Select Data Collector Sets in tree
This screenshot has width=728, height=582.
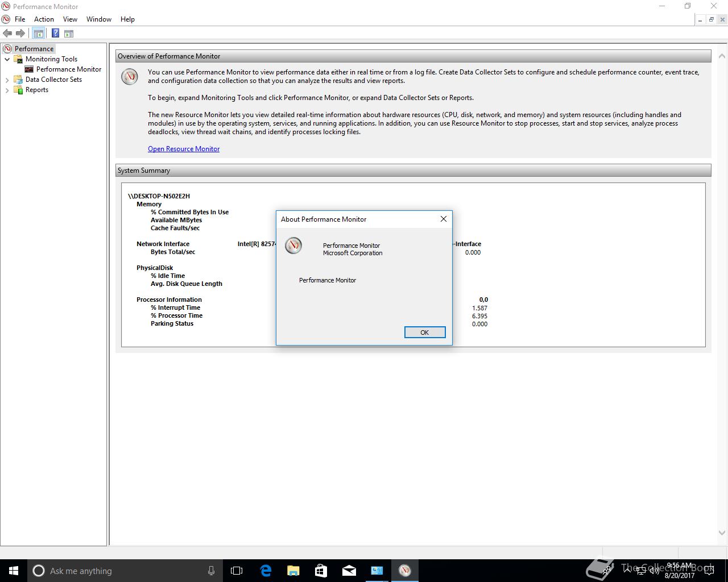pos(53,80)
